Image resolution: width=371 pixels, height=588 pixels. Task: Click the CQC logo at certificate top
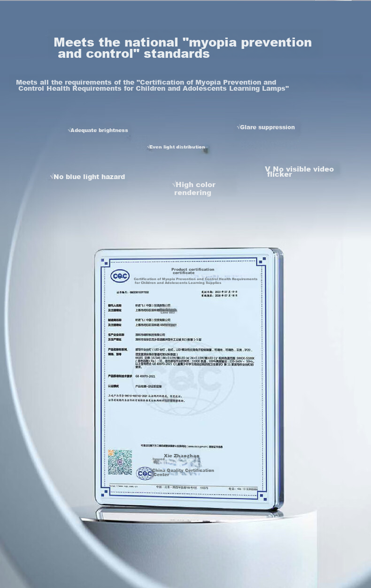pos(120,276)
